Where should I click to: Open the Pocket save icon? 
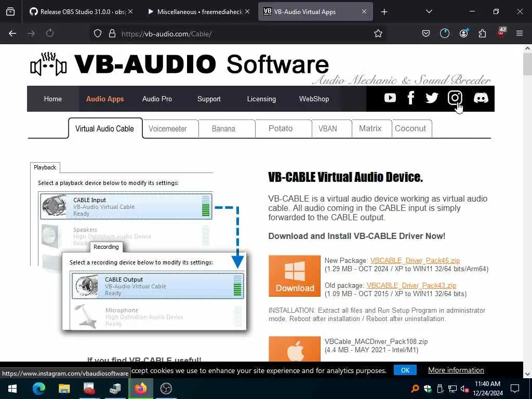426,33
